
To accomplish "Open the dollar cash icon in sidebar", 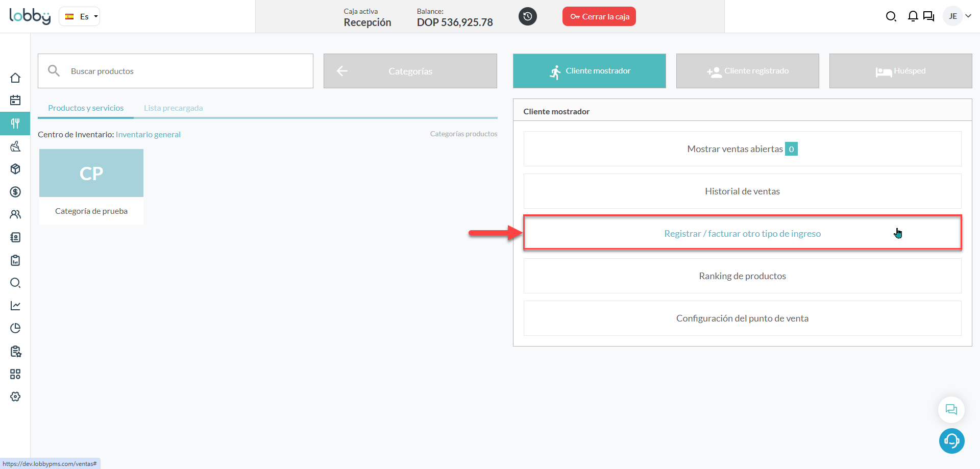I will (x=15, y=192).
